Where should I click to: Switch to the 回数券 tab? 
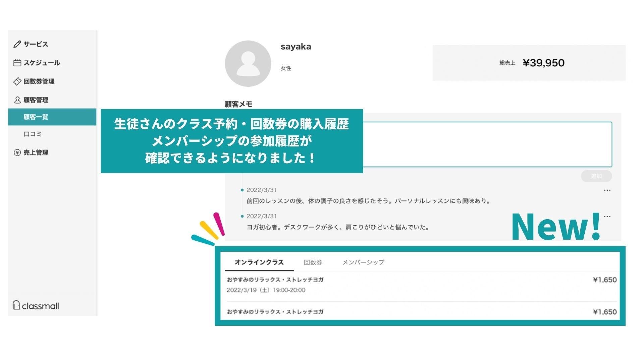(313, 262)
